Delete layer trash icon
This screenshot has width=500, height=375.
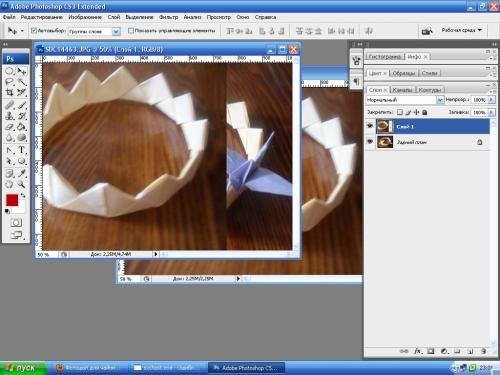484,351
